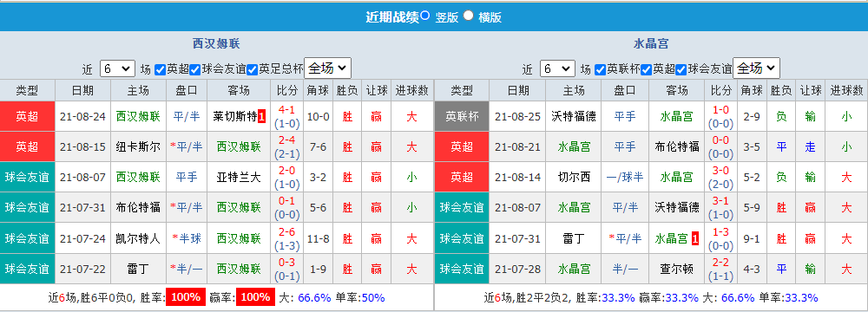Click corner count 11-8 in 凯尔特人 row
This screenshot has height=312, width=868.
pyautogui.click(x=318, y=239)
